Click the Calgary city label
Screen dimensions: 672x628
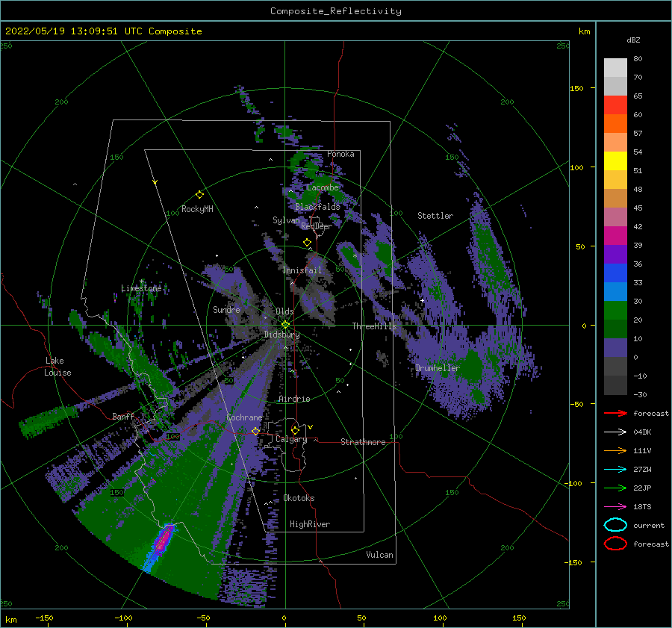[291, 439]
